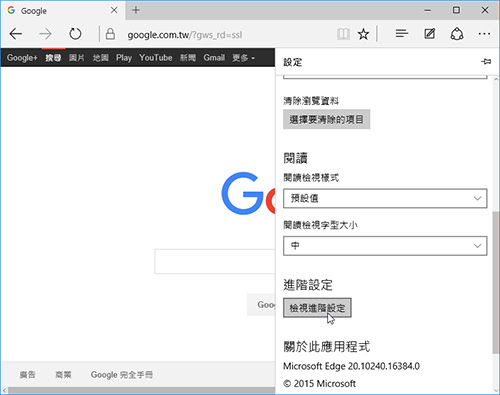
Task: Open the Hub three-lines icon
Action: click(402, 33)
